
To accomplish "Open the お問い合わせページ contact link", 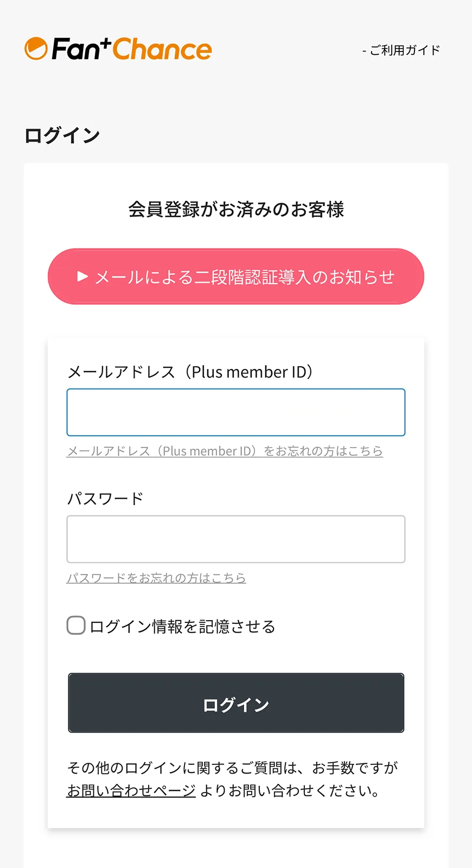I will (x=131, y=791).
